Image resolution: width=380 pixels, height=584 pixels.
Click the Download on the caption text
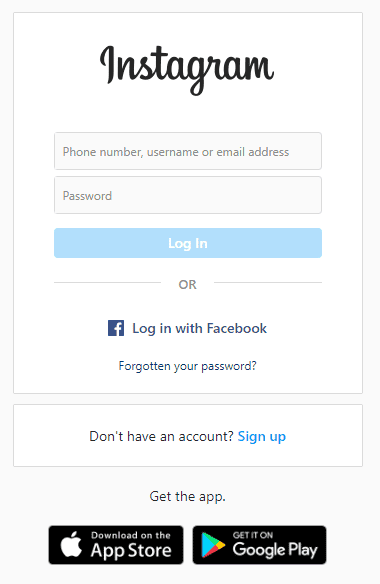(x=131, y=535)
